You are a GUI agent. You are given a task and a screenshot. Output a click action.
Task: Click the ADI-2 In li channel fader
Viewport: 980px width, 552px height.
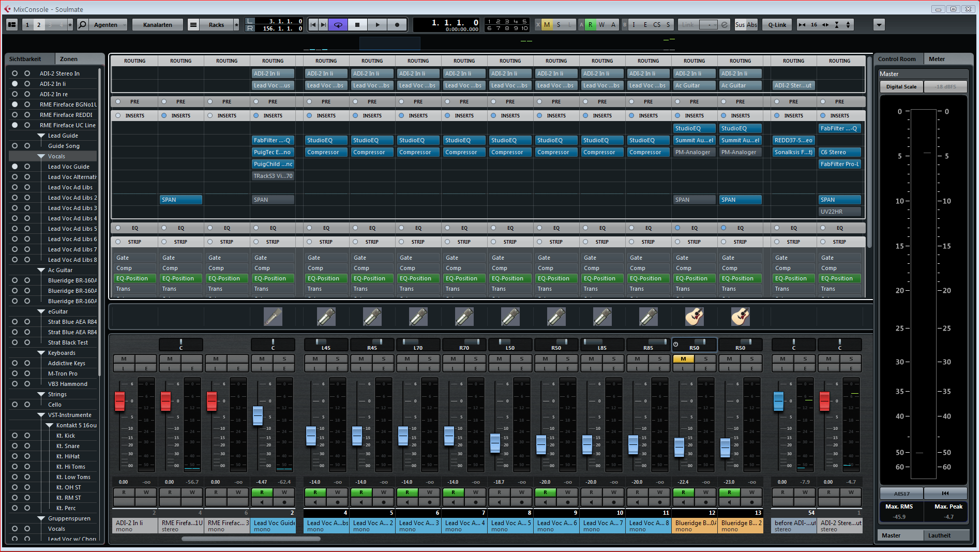click(119, 401)
